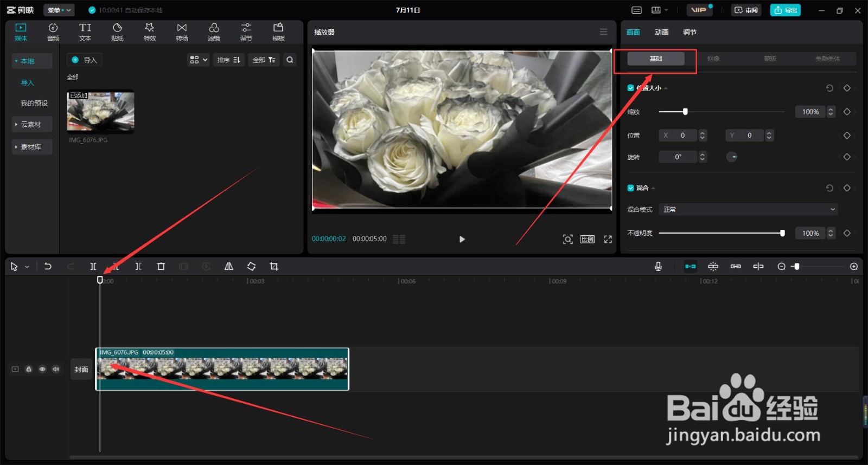Hide the main track with eye icon

click(42, 369)
